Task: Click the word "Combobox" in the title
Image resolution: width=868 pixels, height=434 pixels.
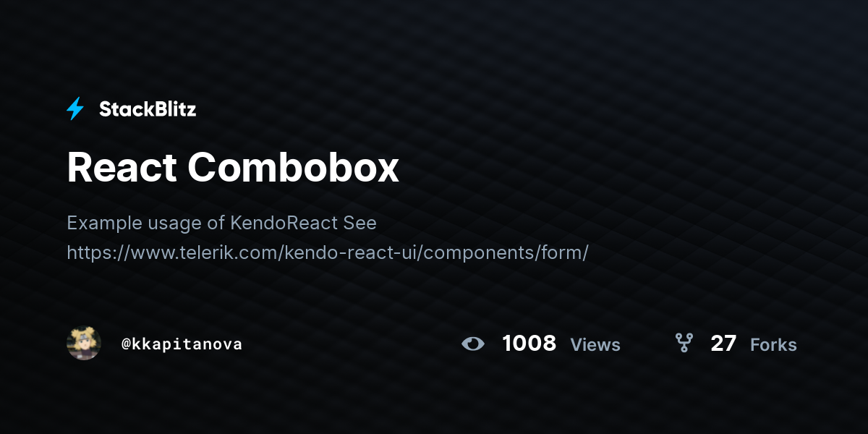Action: pos(294,168)
